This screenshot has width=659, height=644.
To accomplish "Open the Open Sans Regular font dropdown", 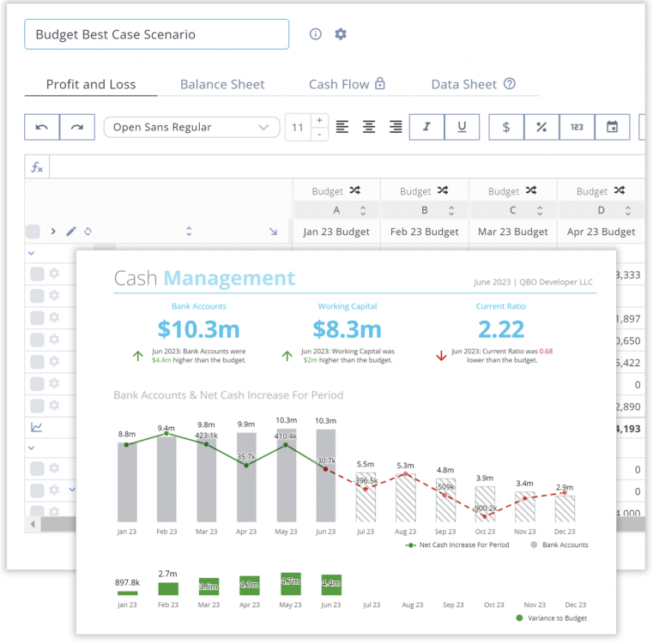I will (x=191, y=127).
